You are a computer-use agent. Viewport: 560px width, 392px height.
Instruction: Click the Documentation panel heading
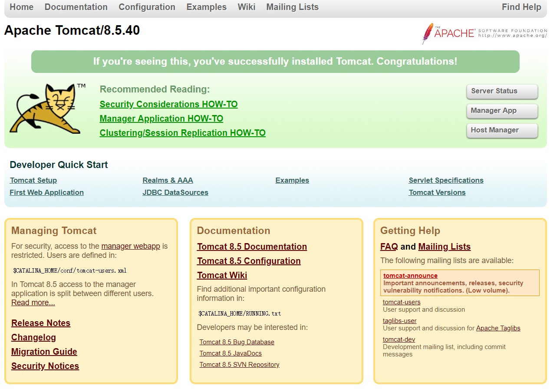point(234,231)
